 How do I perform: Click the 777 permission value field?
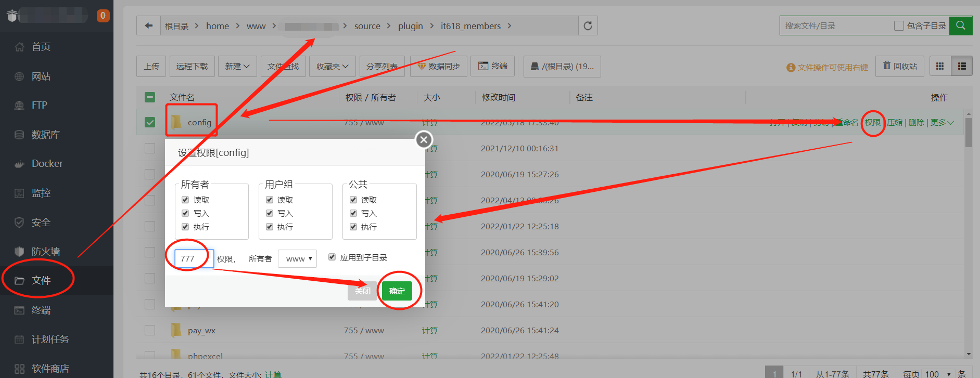tap(194, 258)
